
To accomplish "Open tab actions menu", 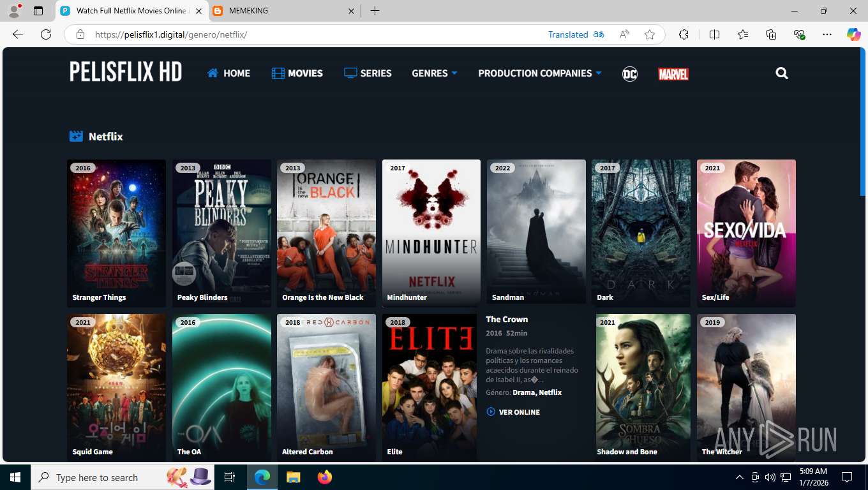I will click(x=38, y=11).
